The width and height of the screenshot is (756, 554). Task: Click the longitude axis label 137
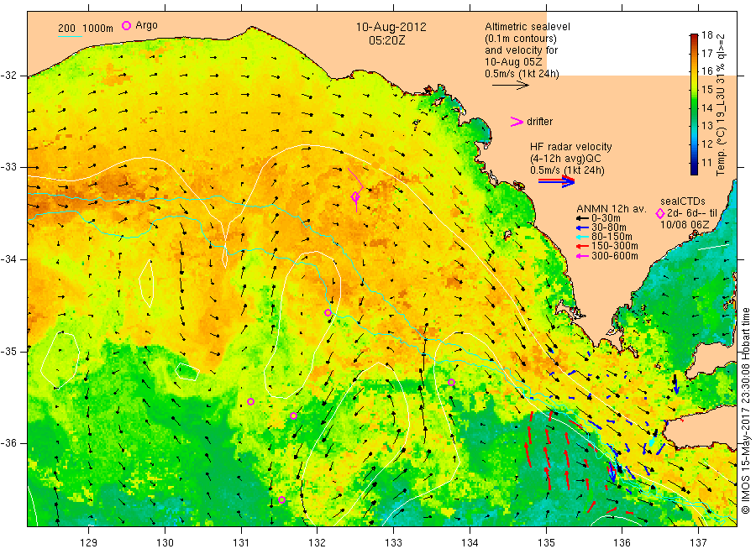click(x=698, y=543)
